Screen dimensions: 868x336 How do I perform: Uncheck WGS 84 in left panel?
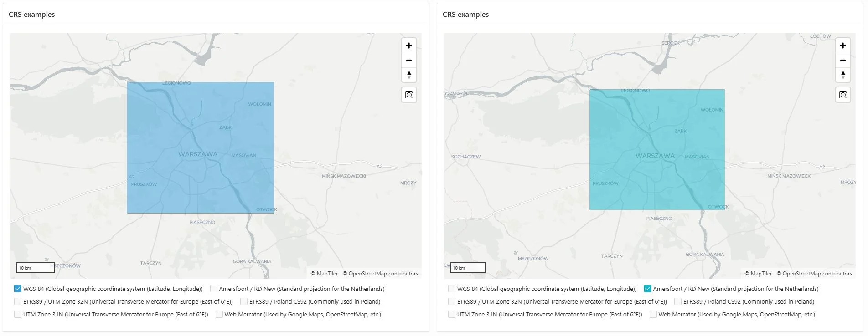18,289
